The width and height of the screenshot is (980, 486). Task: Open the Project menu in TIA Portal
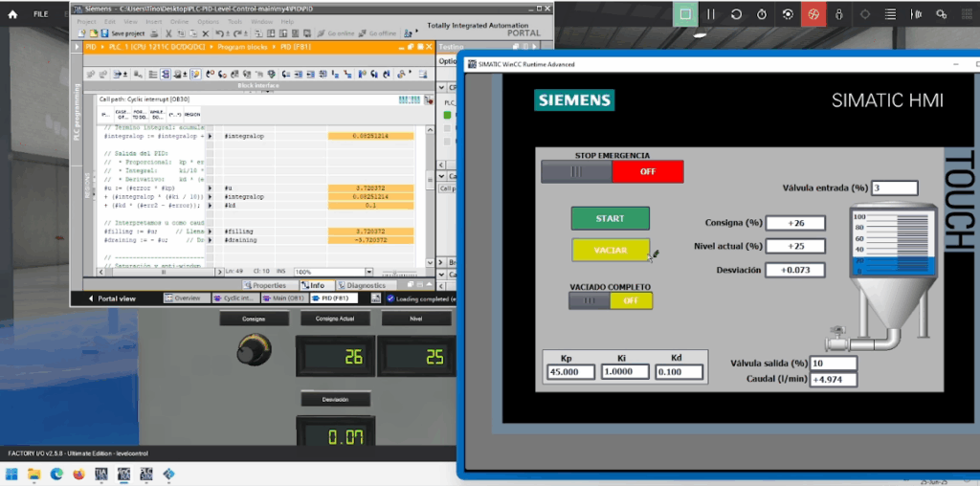tap(86, 21)
